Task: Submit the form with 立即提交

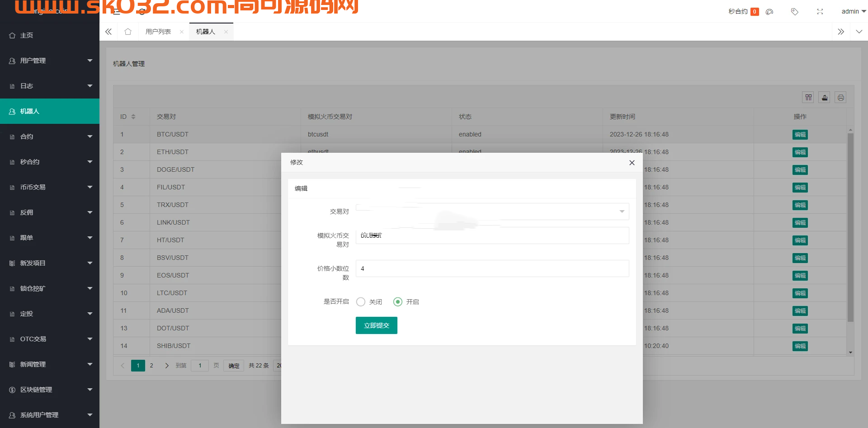Action: pos(377,325)
